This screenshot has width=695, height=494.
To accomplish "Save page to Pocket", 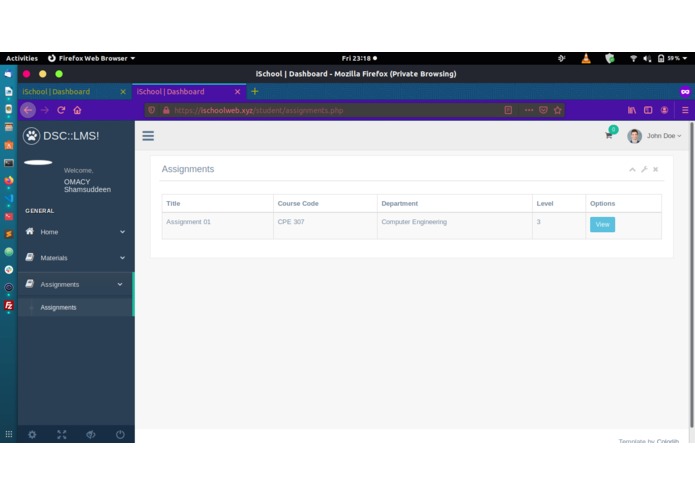I will (x=543, y=110).
